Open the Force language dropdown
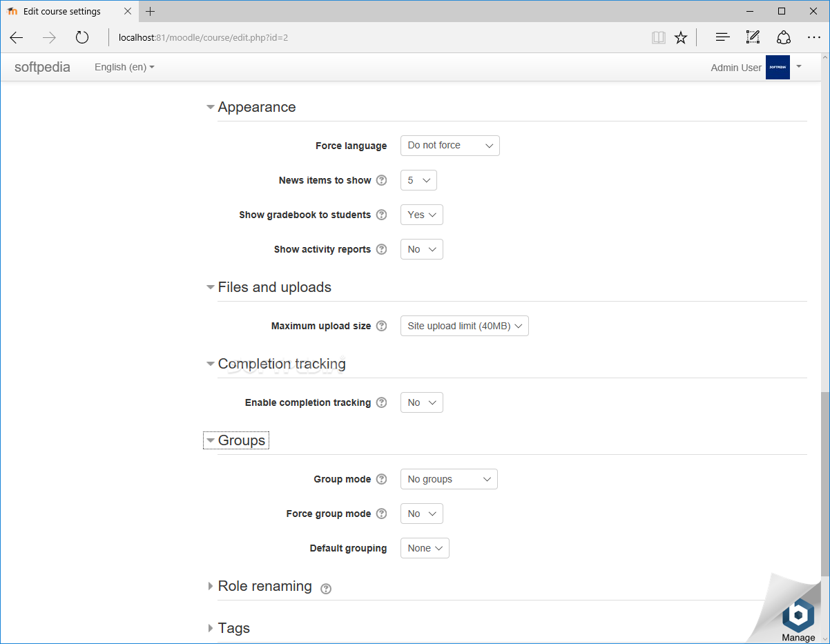830x644 pixels. [x=450, y=146]
